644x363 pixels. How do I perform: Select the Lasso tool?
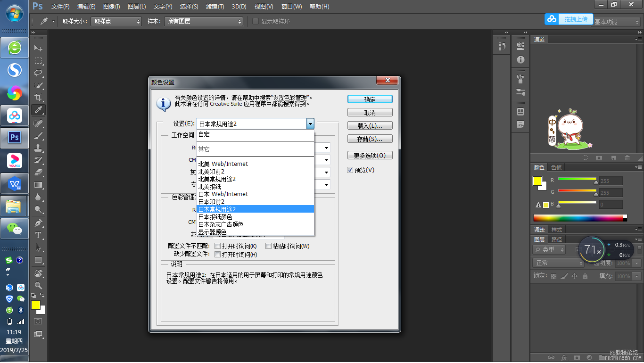pyautogui.click(x=38, y=73)
